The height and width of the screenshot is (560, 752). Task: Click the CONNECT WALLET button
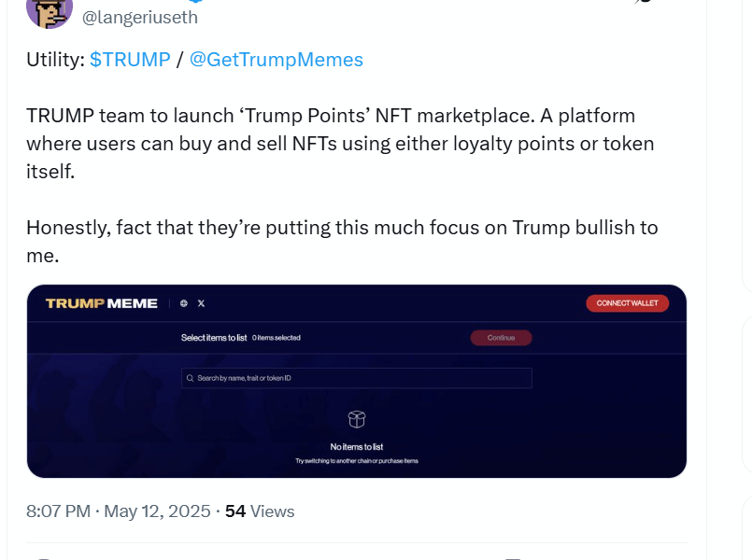[x=628, y=303]
